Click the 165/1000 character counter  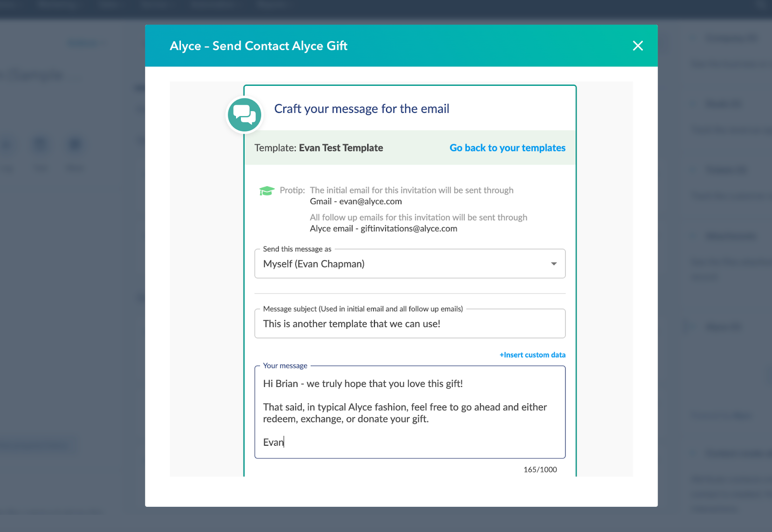540,469
